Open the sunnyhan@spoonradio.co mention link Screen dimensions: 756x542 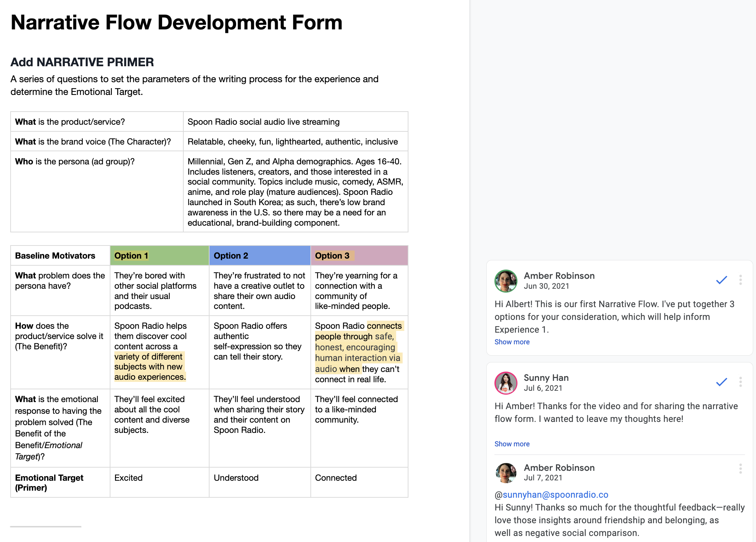pyautogui.click(x=555, y=495)
